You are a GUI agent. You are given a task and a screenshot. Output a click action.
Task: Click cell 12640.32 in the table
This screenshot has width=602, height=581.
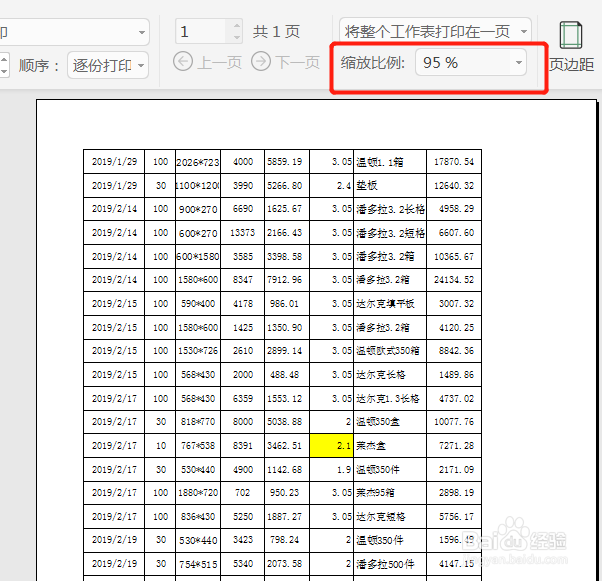click(x=454, y=185)
